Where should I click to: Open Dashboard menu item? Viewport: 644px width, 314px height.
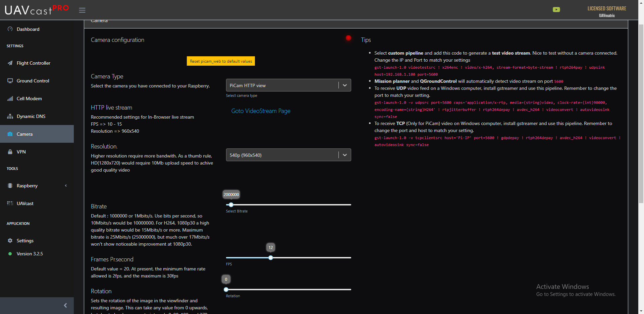click(37, 29)
